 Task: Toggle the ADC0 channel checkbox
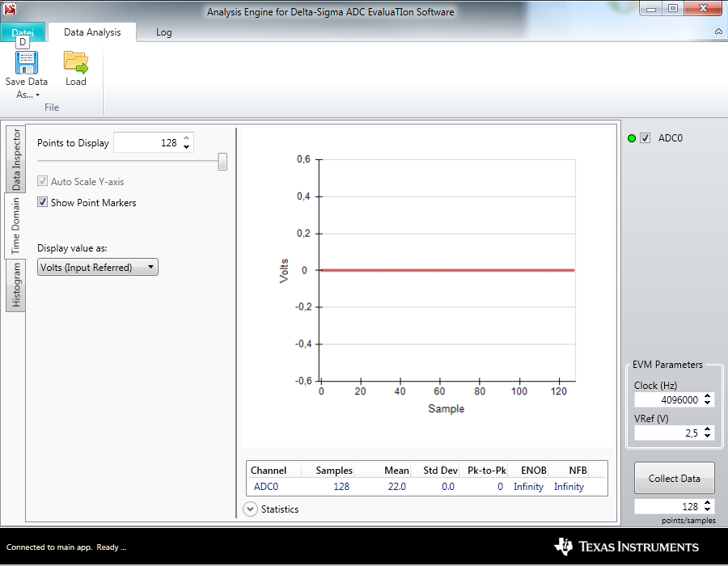pos(645,137)
